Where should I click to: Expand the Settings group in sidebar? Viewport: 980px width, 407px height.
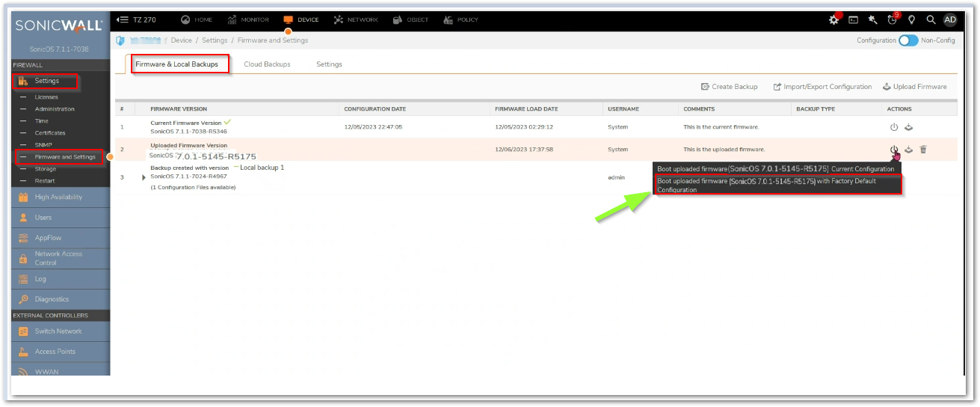click(47, 81)
